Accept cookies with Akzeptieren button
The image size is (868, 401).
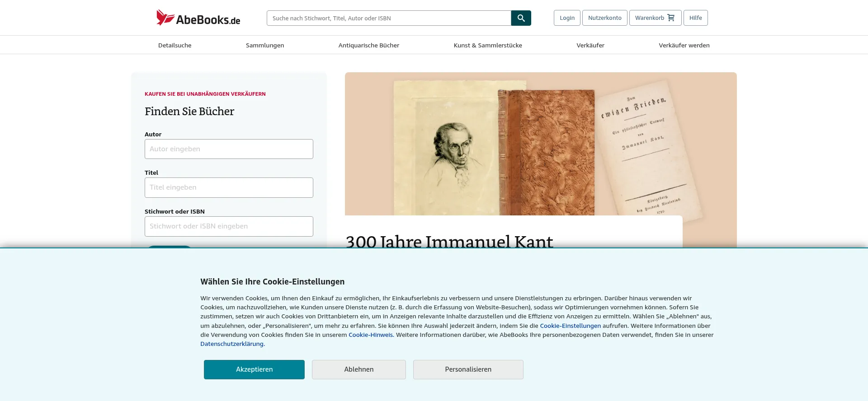254,369
